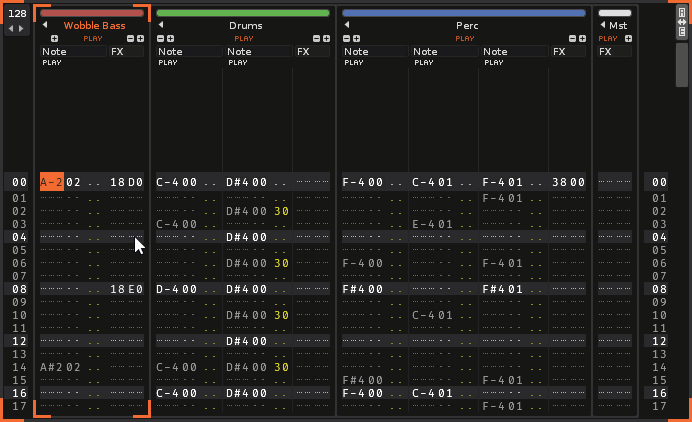Click the red Wobble Bass color bar
Screen dimensions: 692x422
[x=92, y=13]
